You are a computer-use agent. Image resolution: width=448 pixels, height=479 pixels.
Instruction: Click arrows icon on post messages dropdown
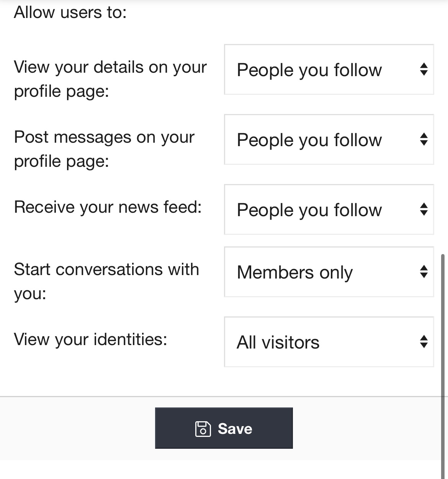tap(423, 139)
